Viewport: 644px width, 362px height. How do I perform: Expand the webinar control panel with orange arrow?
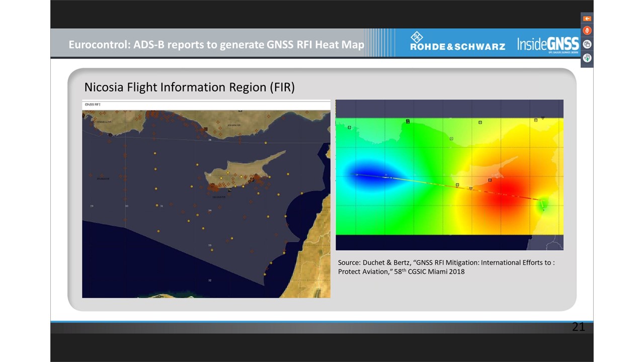click(x=587, y=19)
